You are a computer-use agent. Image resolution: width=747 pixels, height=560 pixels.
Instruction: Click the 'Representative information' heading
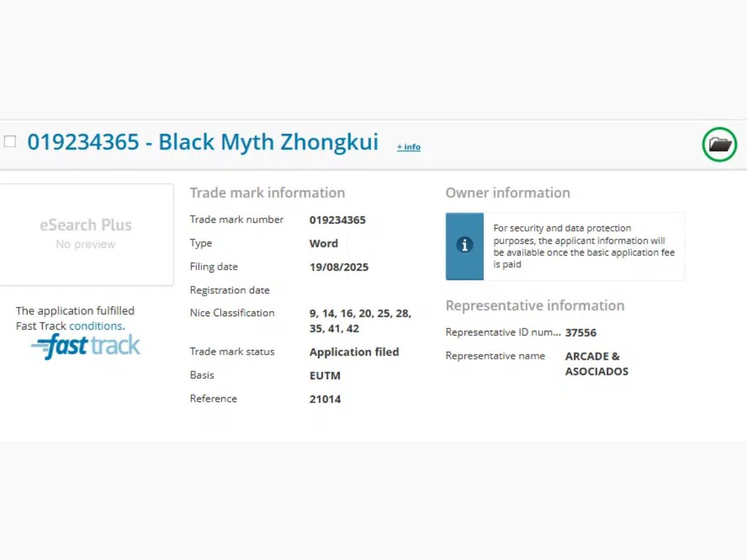[535, 306]
